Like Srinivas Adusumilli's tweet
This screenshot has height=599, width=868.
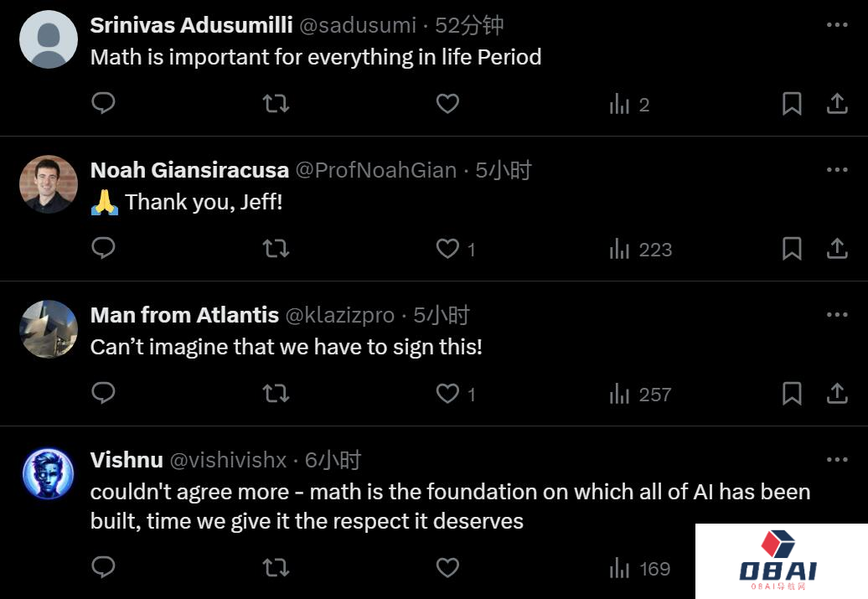[447, 104]
